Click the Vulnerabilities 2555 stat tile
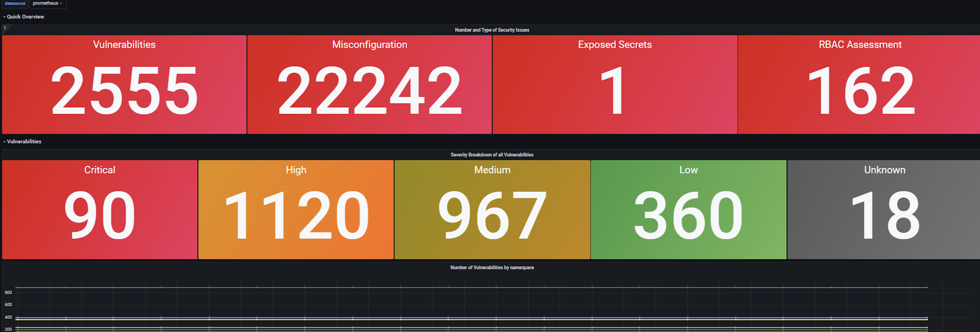The image size is (980, 332). click(124, 85)
